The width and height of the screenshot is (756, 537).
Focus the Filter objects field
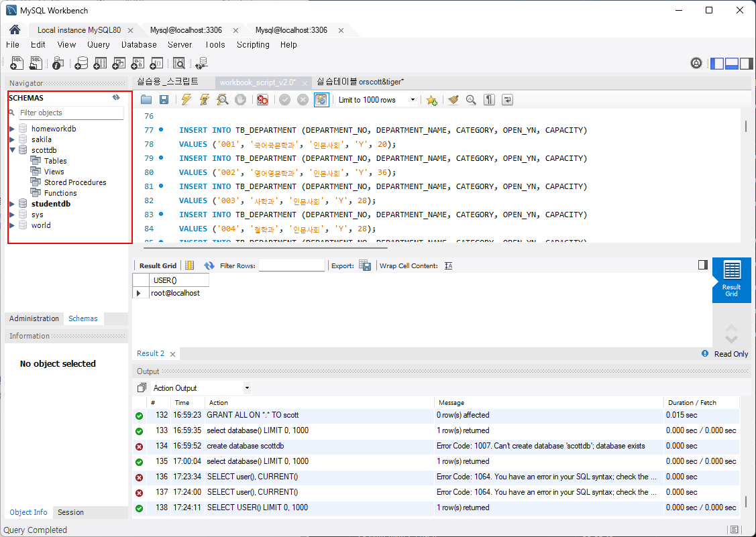click(71, 113)
